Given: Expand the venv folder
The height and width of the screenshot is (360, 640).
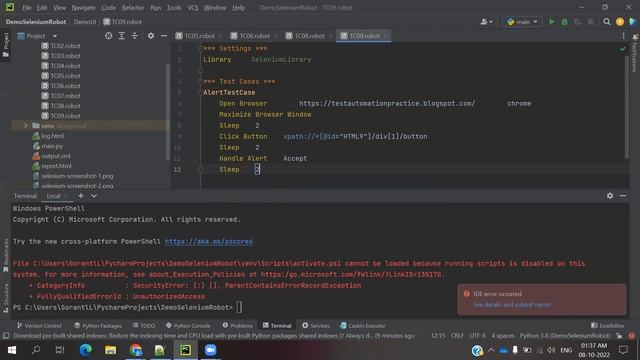Looking at the screenshot, I should point(25,126).
